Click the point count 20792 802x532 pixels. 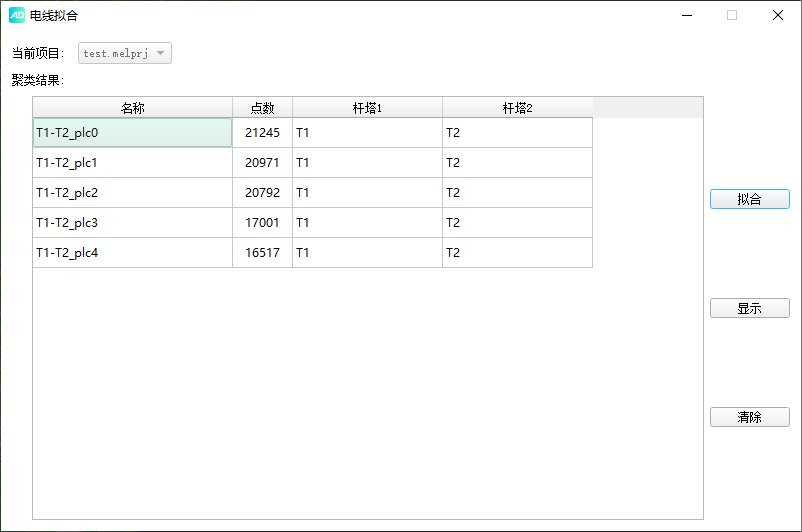click(262, 193)
